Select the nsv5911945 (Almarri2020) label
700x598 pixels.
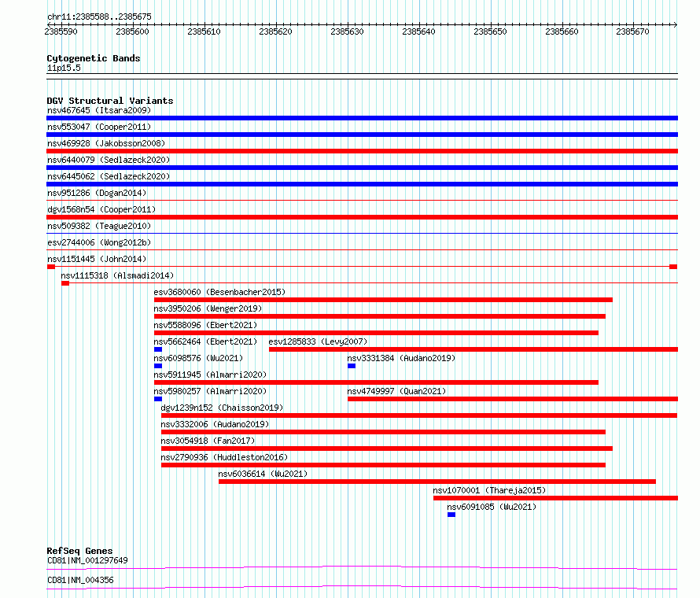click(x=210, y=375)
